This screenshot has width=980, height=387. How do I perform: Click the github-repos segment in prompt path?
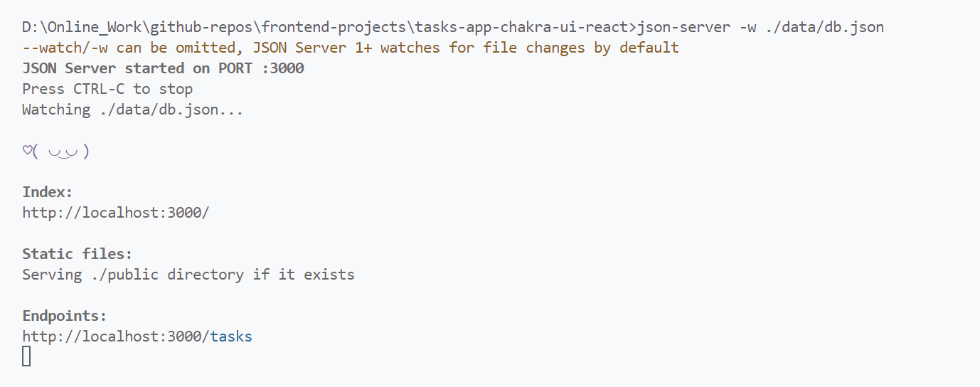(197, 28)
